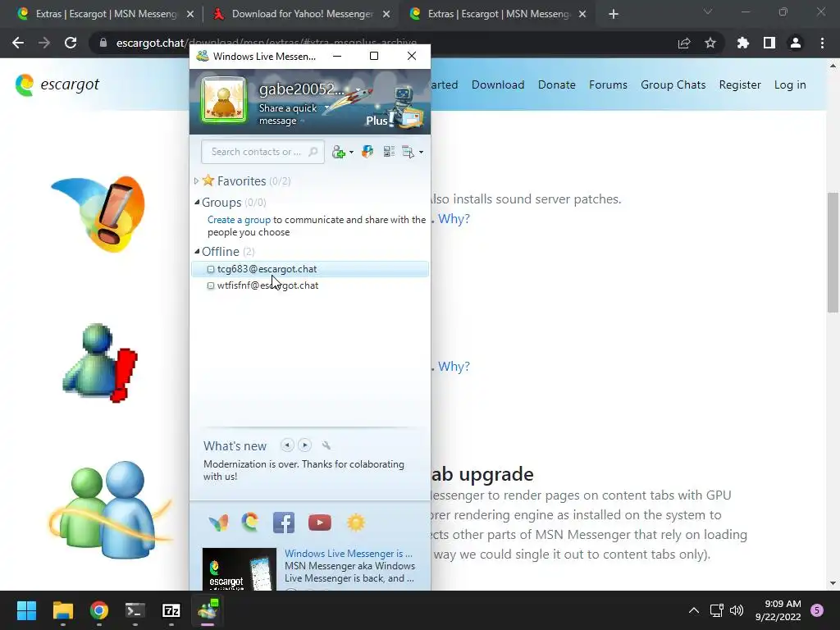Close the Yahoo! Messenger download tab
The height and width of the screenshot is (630, 840).
click(386, 15)
